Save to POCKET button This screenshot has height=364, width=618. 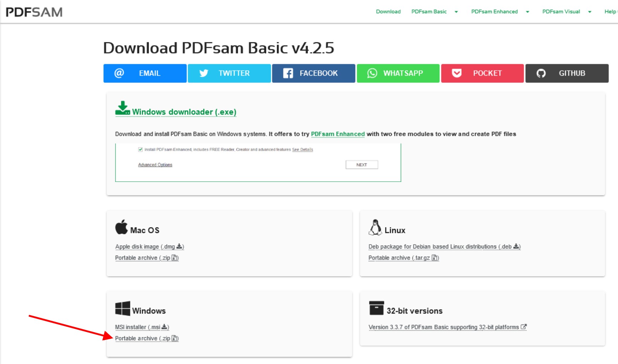pos(483,73)
